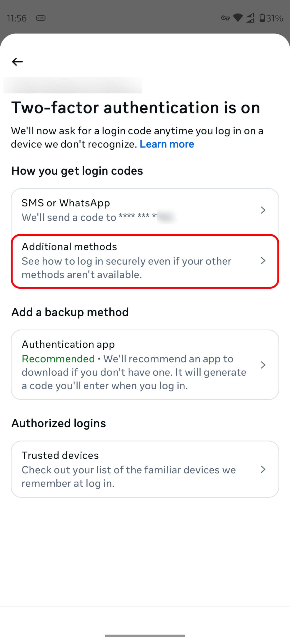Tap the Recommended label in Authentication app

[58, 359]
